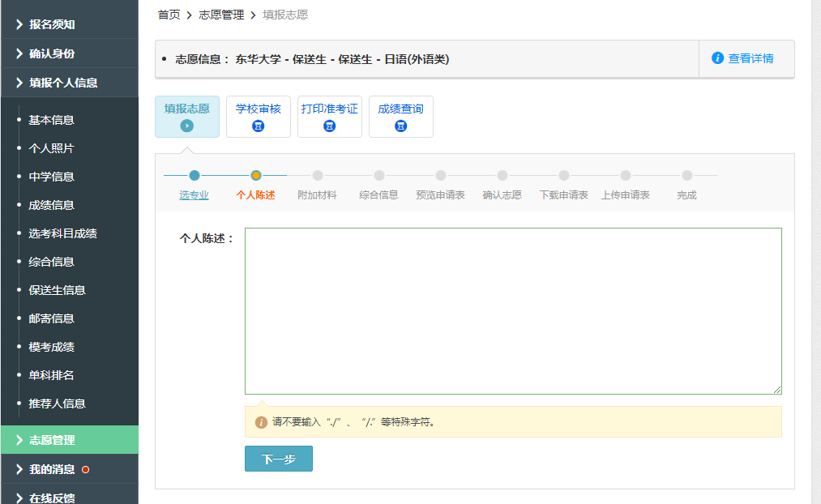Click inside the 个人陈述 text area
Image resolution: width=821 pixels, height=504 pixels.
[513, 311]
